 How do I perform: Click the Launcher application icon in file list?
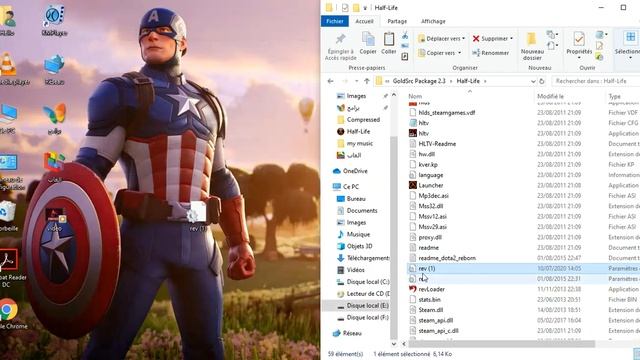(413, 185)
